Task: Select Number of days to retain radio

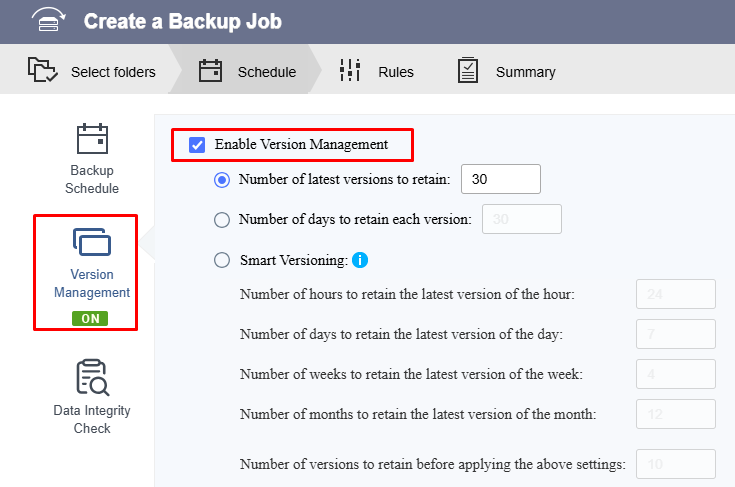Action: click(222, 219)
